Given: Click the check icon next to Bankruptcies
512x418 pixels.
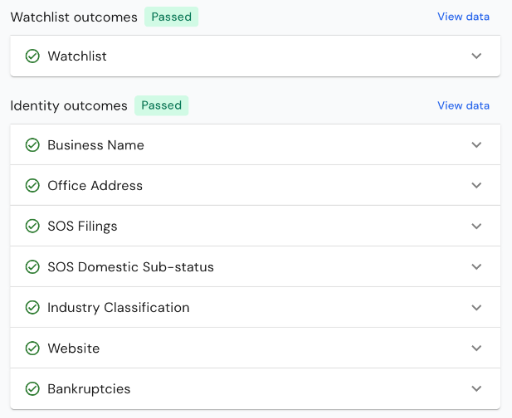Looking at the screenshot, I should tap(32, 389).
